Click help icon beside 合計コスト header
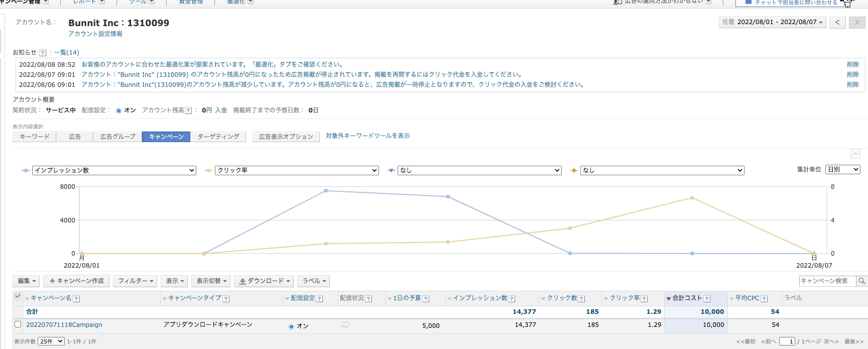Screen dimensions: 868x349 707,299
